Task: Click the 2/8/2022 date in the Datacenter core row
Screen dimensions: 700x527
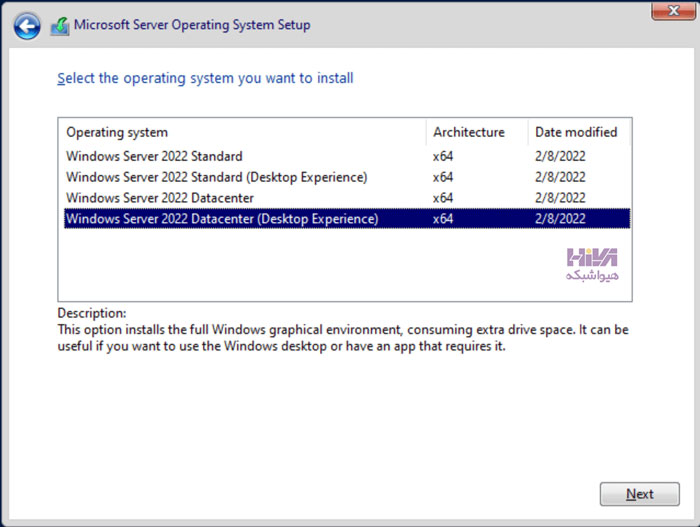Action: pyautogui.click(x=560, y=198)
